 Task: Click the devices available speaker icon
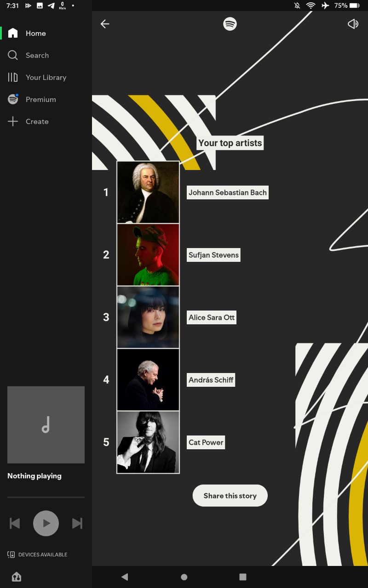(x=11, y=554)
